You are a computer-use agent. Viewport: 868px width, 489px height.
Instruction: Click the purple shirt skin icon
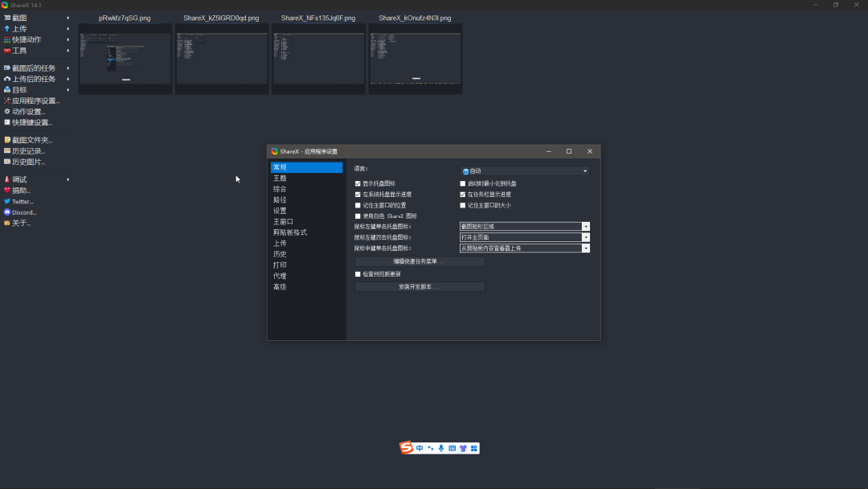(x=464, y=448)
